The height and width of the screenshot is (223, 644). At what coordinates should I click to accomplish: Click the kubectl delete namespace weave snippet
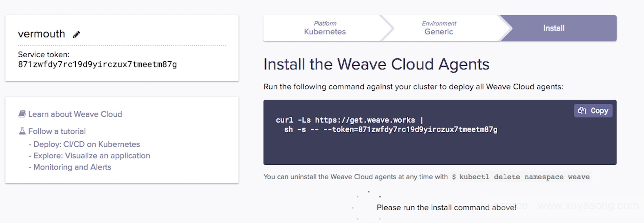(521, 177)
